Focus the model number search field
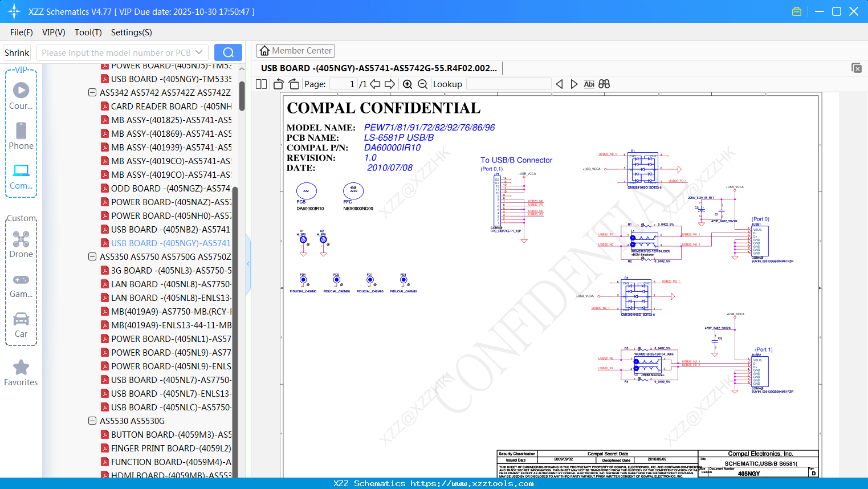This screenshot has width=868, height=489. point(116,52)
